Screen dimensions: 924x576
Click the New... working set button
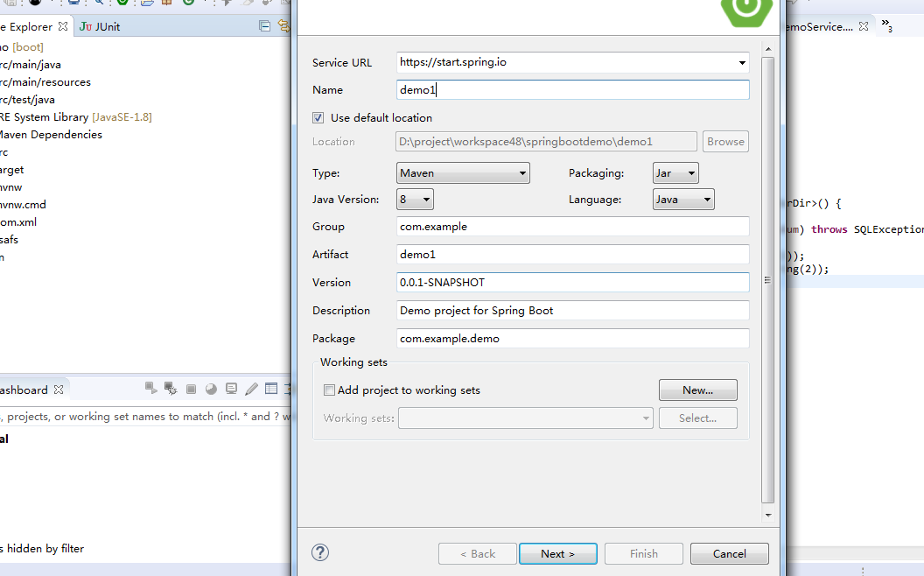tap(697, 390)
